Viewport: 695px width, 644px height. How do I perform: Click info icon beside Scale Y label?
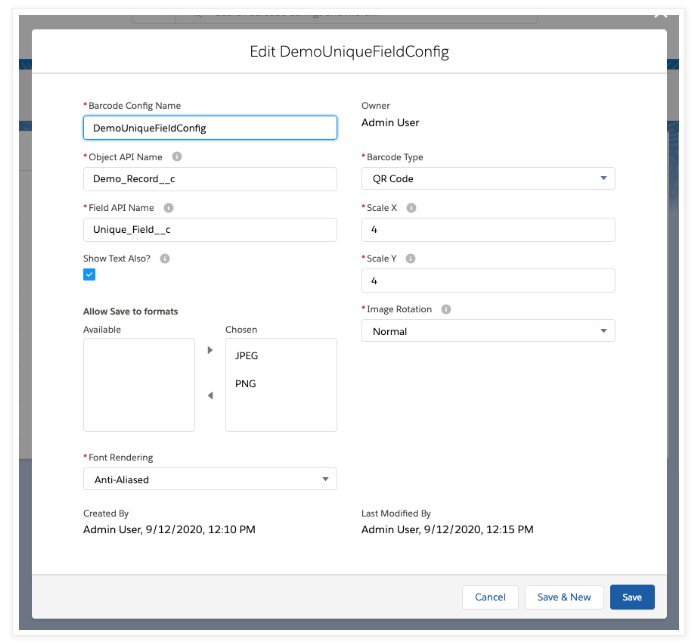pos(411,258)
